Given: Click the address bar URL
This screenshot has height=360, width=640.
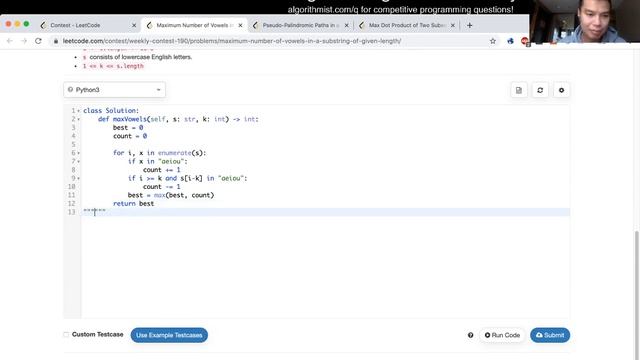Looking at the screenshot, I should coord(232,41).
